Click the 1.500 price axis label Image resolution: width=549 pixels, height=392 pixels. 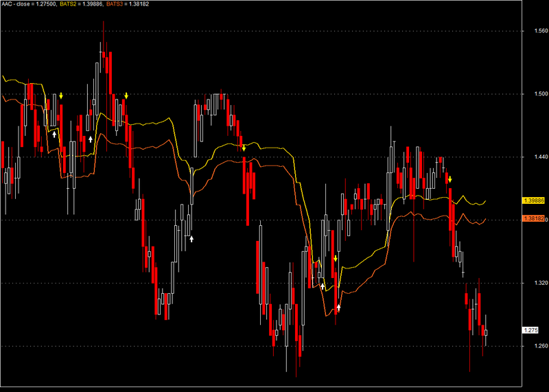tap(541, 94)
